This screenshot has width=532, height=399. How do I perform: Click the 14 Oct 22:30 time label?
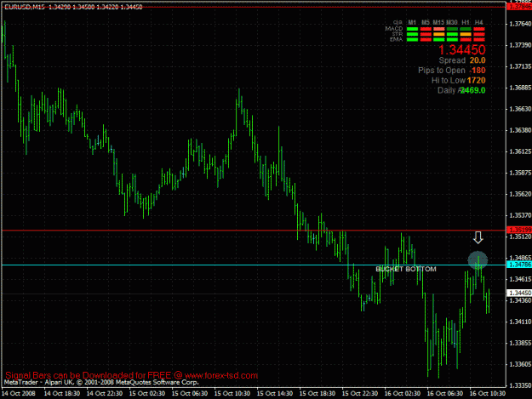click(x=104, y=394)
